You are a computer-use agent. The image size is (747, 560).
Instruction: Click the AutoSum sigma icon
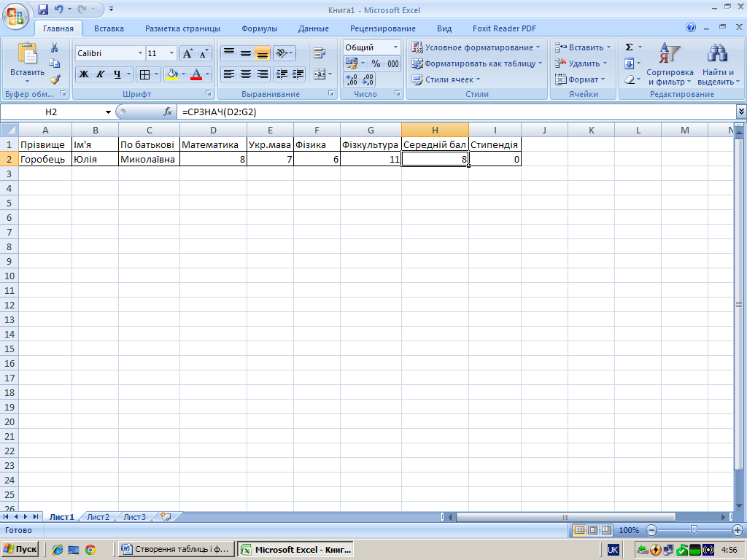pos(629,47)
